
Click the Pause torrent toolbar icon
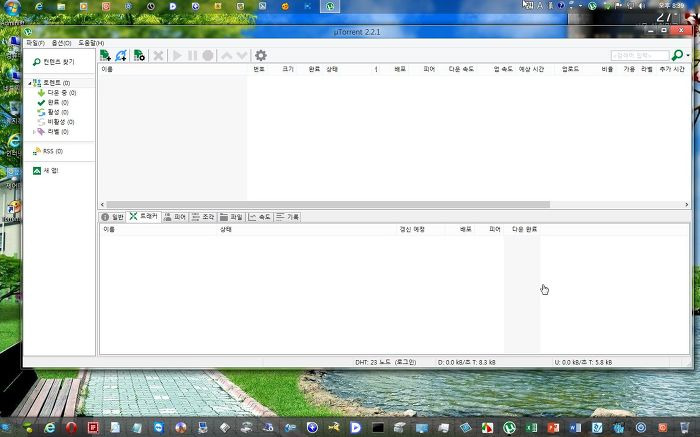[x=192, y=55]
